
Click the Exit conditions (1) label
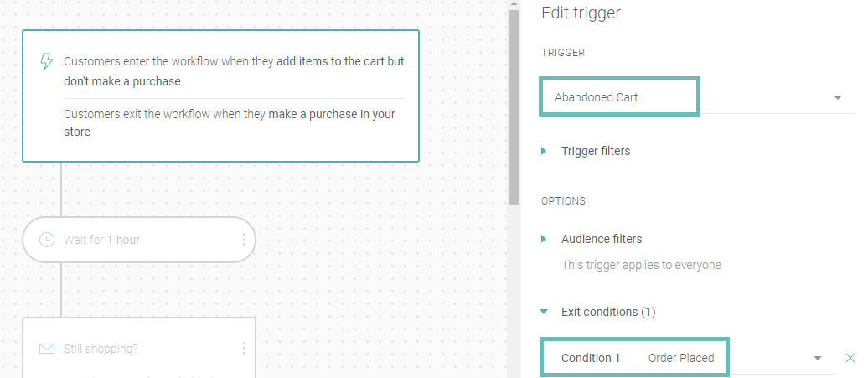tap(608, 312)
